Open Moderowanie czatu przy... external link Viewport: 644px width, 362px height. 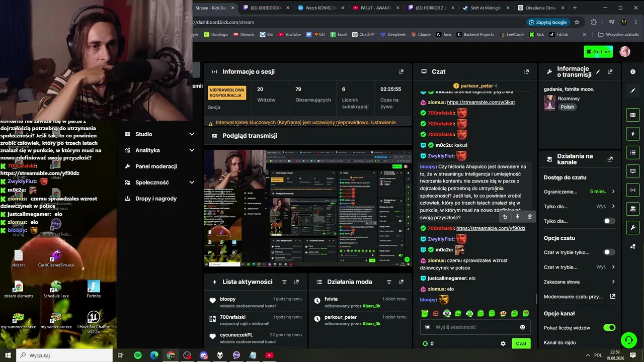coord(580,297)
